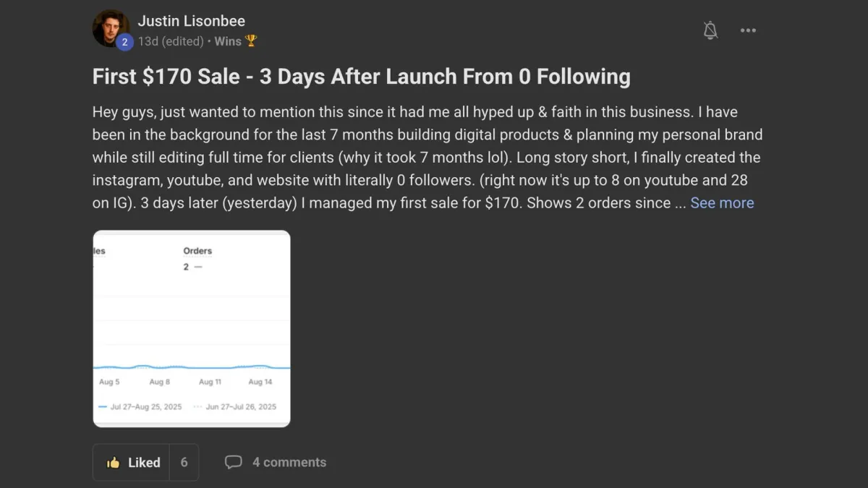This screenshot has width=868, height=488.
Task: Click the like count showing 6
Action: pos(184,463)
